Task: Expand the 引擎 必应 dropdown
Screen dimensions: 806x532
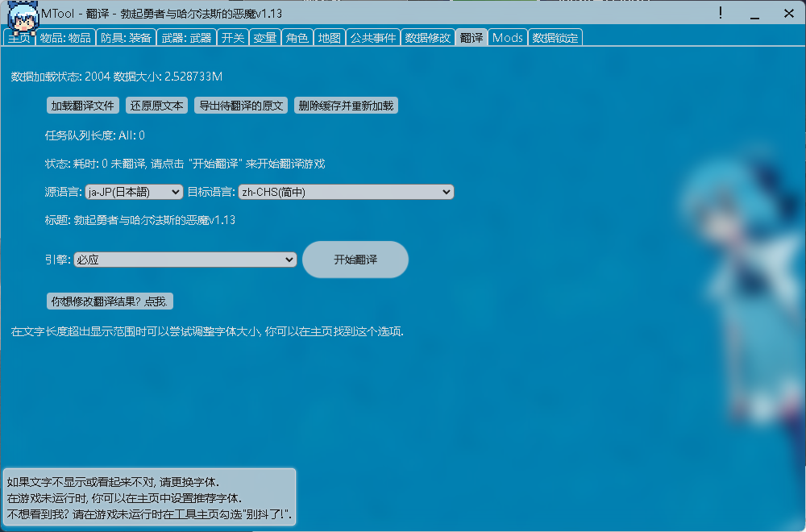Action: pos(185,260)
